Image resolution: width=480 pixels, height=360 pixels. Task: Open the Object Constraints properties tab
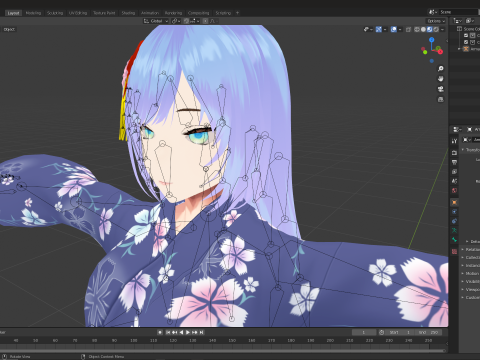coord(454,221)
